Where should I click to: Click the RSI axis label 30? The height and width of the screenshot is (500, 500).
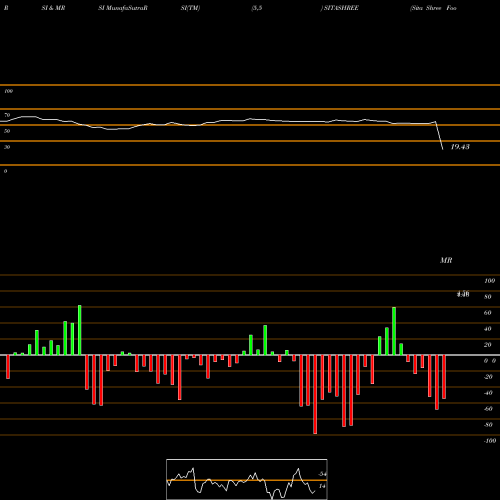[x=7, y=147]
